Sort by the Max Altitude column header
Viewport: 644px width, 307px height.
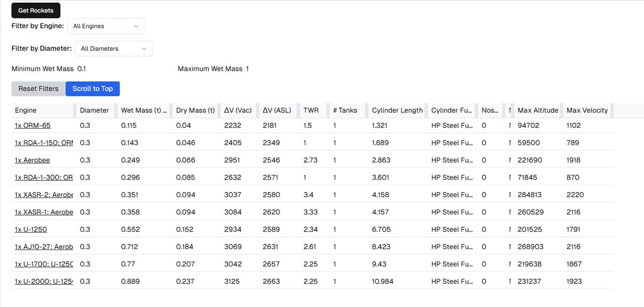[x=538, y=110]
